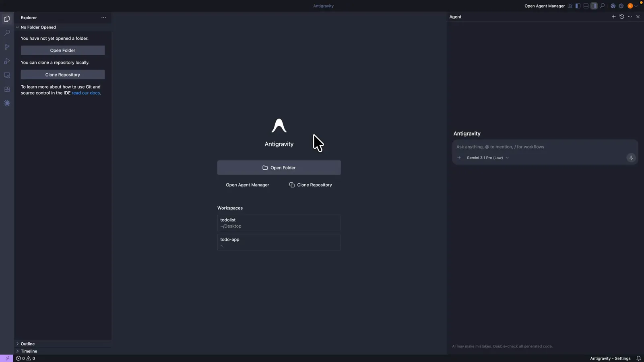Click Open Folder button in Explorer sidebar
Viewport: 644px width, 362px height.
pos(63,50)
